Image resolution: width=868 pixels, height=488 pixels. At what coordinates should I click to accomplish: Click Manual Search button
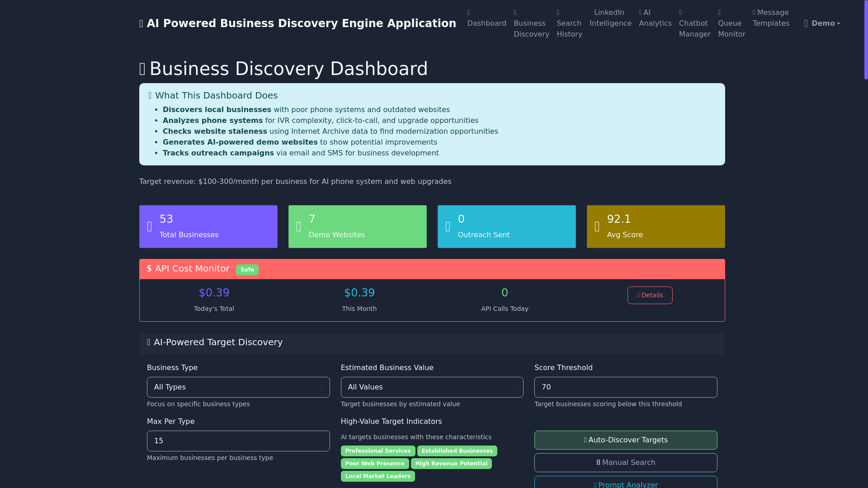point(626,463)
